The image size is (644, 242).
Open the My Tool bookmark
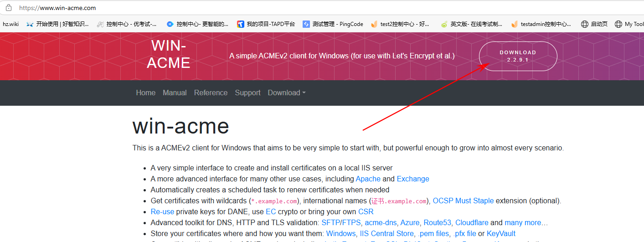tap(629, 24)
